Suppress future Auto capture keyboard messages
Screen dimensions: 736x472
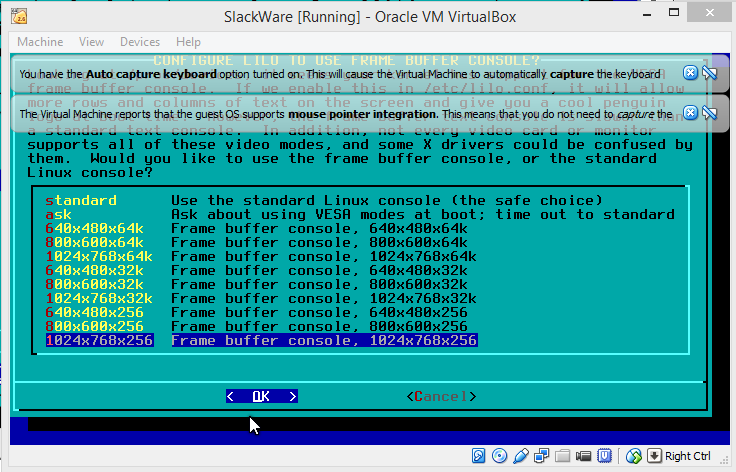point(709,73)
